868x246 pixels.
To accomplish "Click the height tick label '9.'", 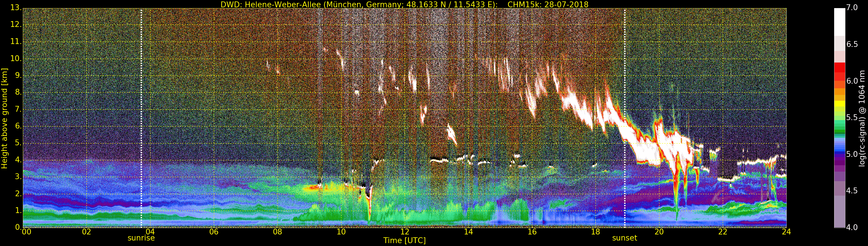I will 18,75.
